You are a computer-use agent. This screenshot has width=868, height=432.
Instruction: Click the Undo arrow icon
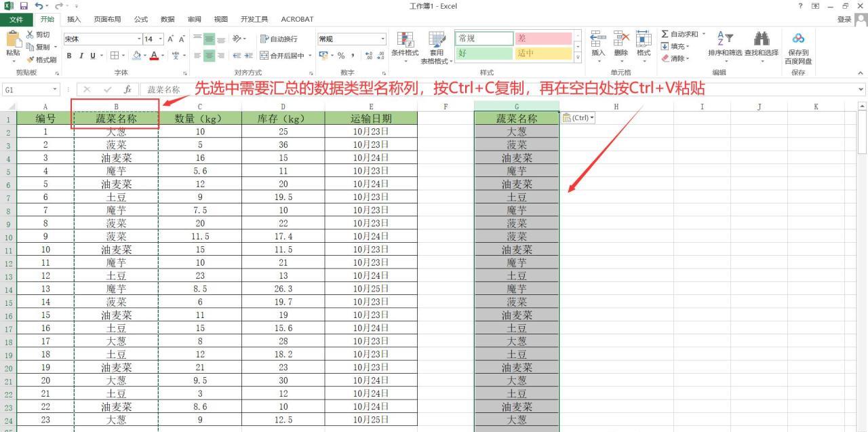[x=38, y=6]
